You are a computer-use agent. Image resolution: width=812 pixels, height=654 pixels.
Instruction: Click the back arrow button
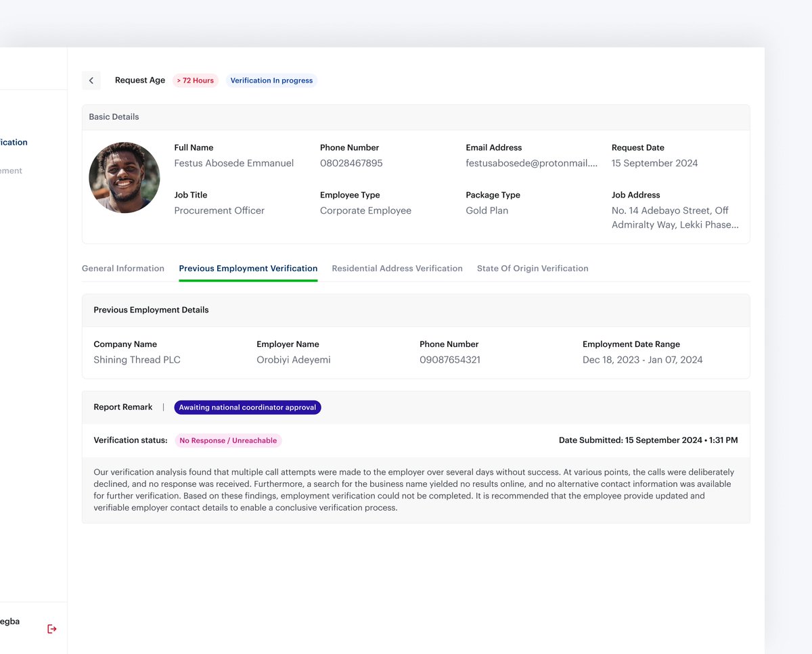(x=91, y=80)
